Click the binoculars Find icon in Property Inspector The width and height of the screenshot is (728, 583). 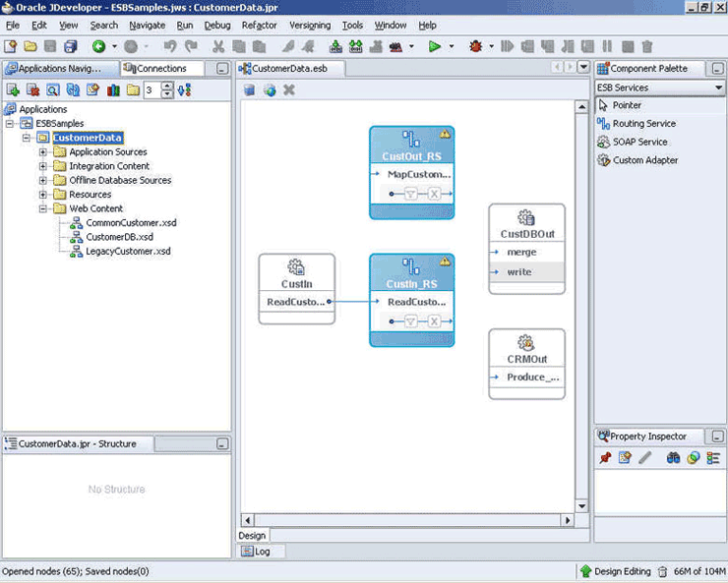coord(673,458)
